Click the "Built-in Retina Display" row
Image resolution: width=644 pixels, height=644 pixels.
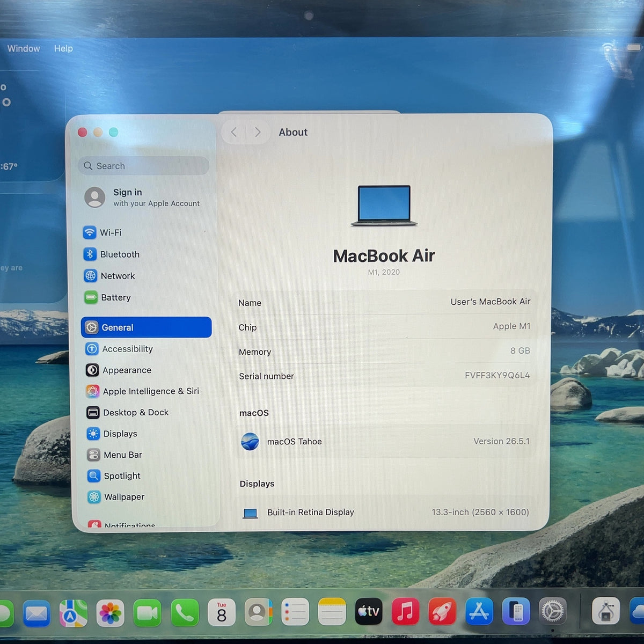[384, 512]
